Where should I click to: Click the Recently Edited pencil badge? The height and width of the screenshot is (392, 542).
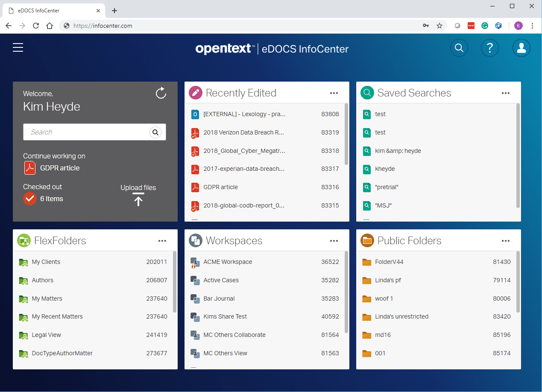pyautogui.click(x=195, y=92)
